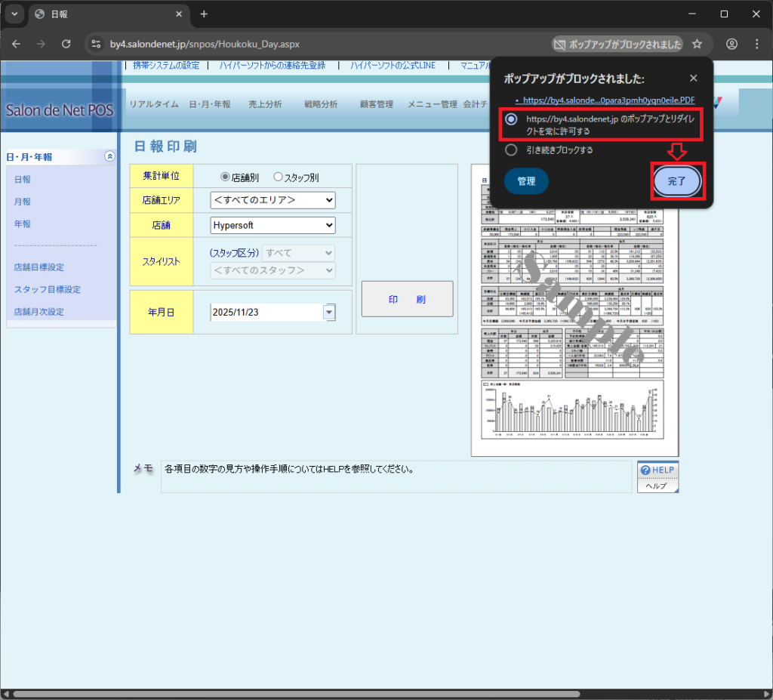Choose 引き続きブロックする option
Viewport: 773px width, 700px height.
511,150
